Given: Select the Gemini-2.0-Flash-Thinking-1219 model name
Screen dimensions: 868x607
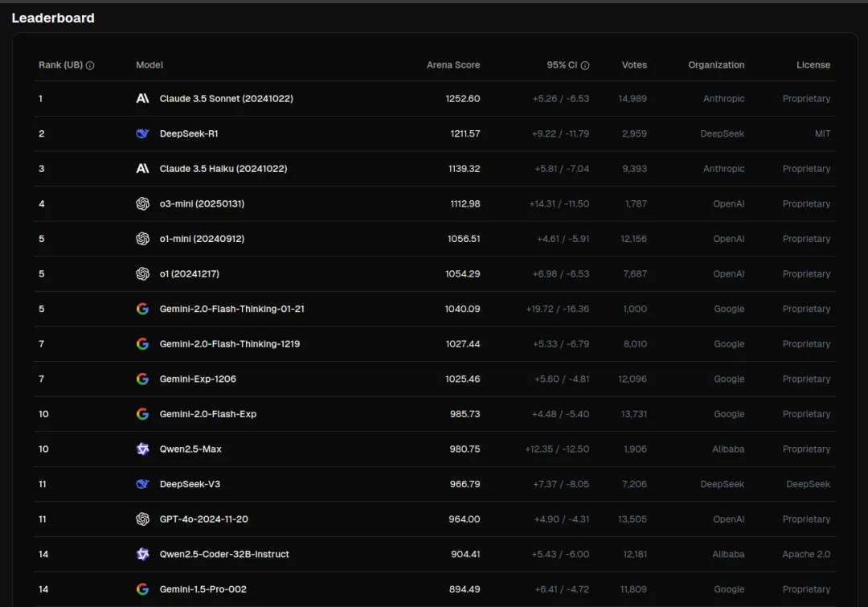Looking at the screenshot, I should (230, 344).
